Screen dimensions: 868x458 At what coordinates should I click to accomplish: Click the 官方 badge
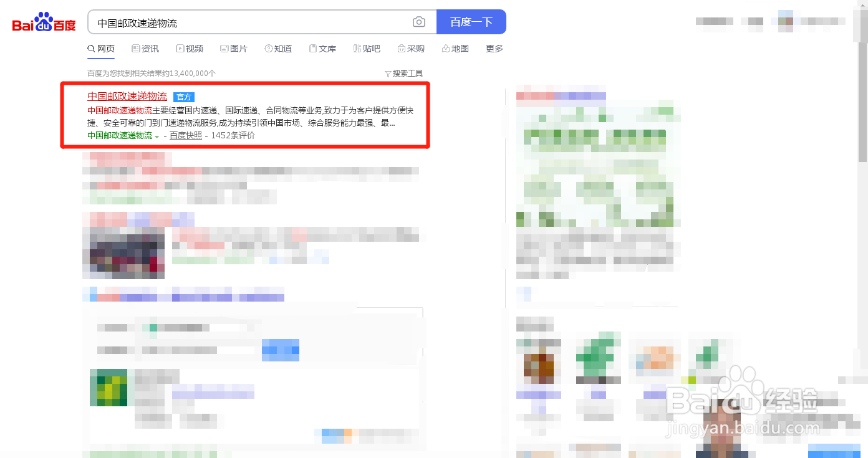click(x=184, y=97)
